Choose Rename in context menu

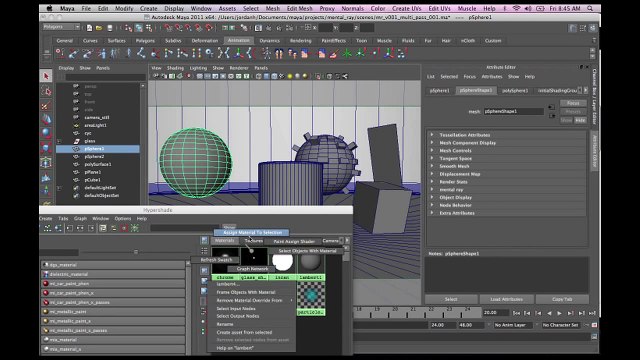pyautogui.click(x=225, y=324)
